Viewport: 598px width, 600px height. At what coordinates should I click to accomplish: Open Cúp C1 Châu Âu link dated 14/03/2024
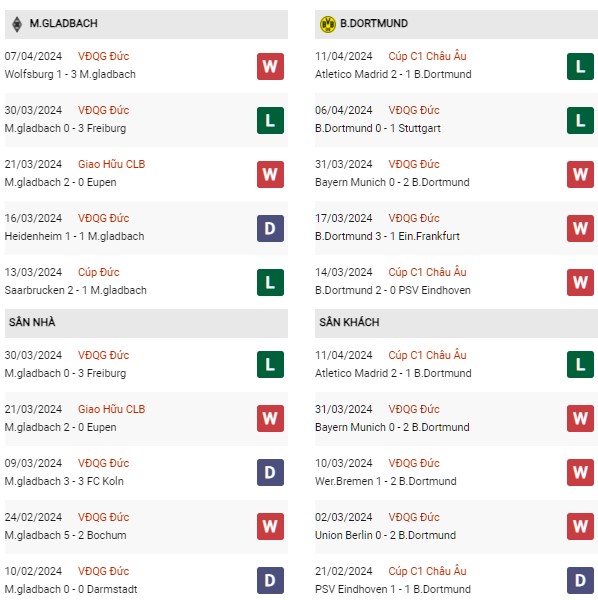point(427,272)
